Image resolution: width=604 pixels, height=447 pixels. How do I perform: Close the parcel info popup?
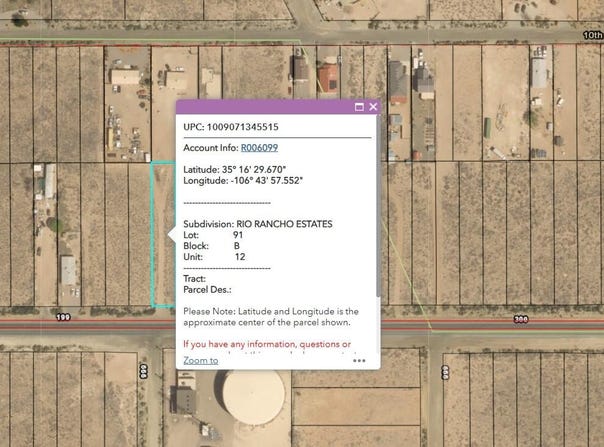373,107
